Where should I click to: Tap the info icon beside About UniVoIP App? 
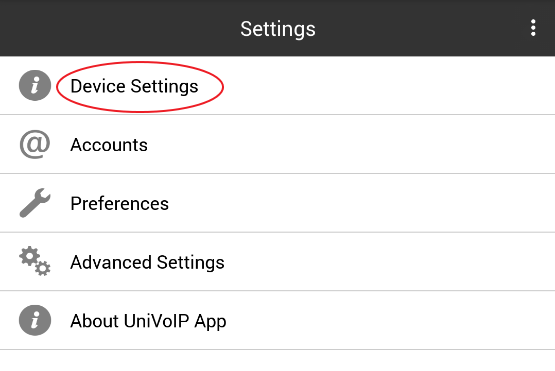click(35, 320)
